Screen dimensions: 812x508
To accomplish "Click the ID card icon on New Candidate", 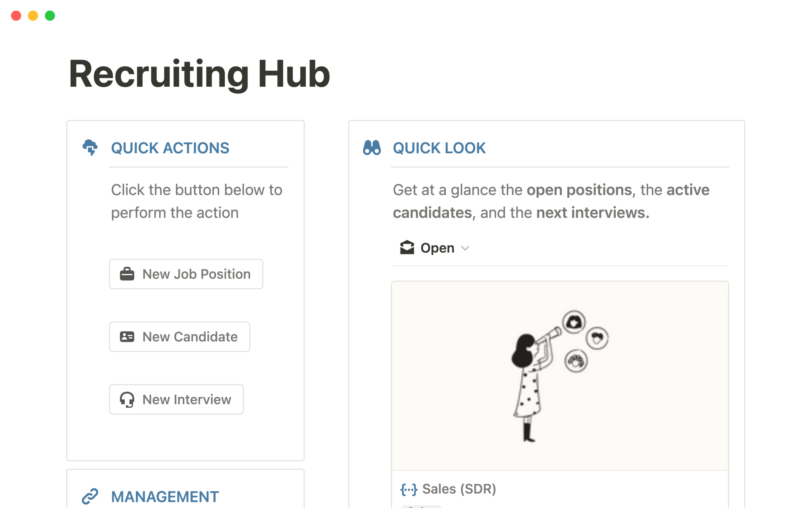I will 127,337.
